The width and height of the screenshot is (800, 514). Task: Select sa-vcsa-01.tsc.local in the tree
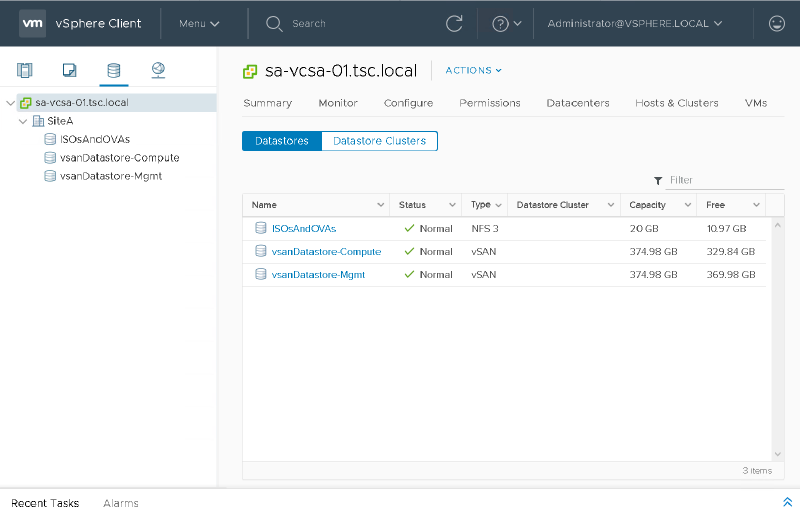pyautogui.click(x=82, y=103)
